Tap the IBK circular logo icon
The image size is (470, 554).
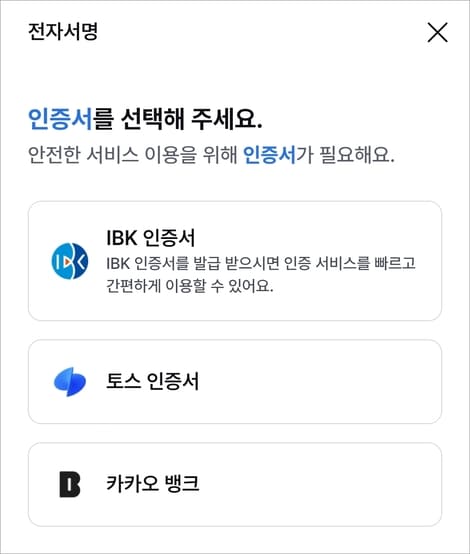coord(70,261)
